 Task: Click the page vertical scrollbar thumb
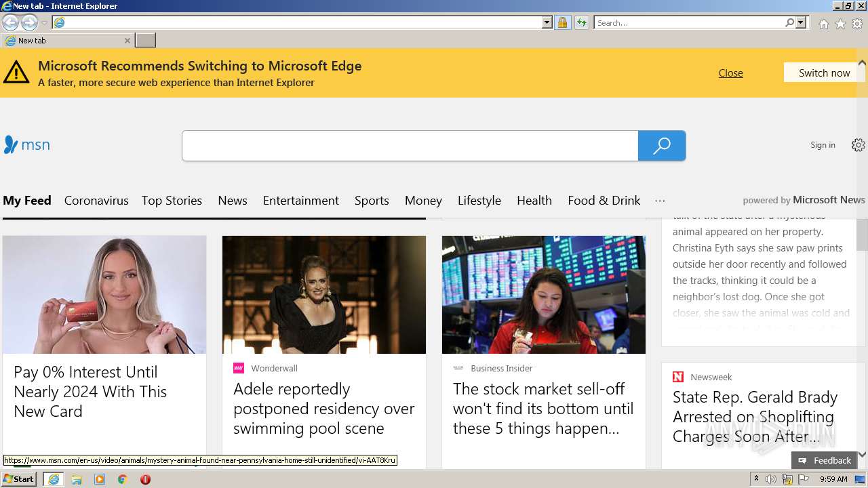tap(862, 235)
